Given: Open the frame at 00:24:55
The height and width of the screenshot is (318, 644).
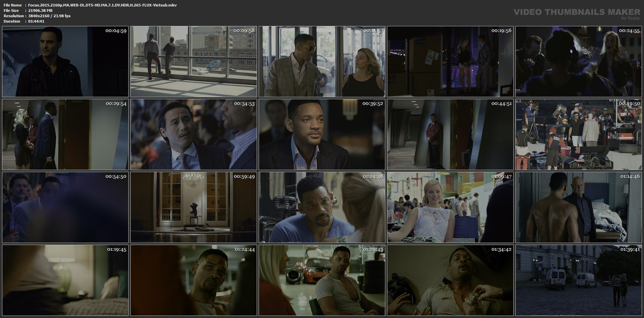Looking at the screenshot, I should (x=579, y=61).
